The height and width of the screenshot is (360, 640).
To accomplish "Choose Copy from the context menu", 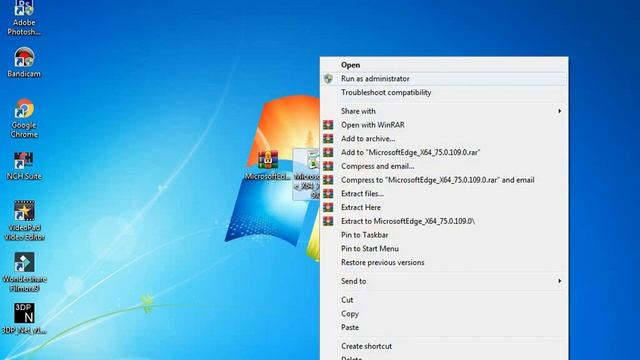I will pos(444,314).
